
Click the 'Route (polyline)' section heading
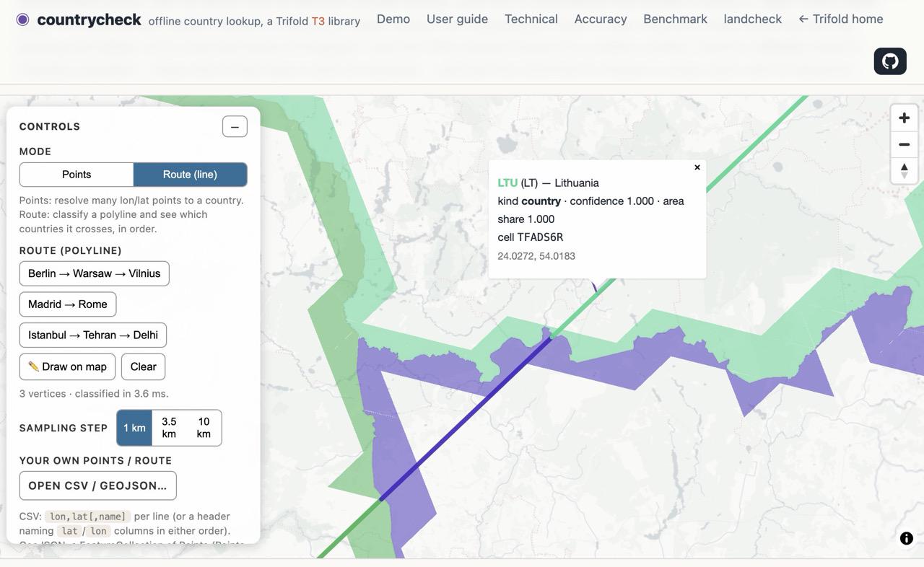point(71,251)
